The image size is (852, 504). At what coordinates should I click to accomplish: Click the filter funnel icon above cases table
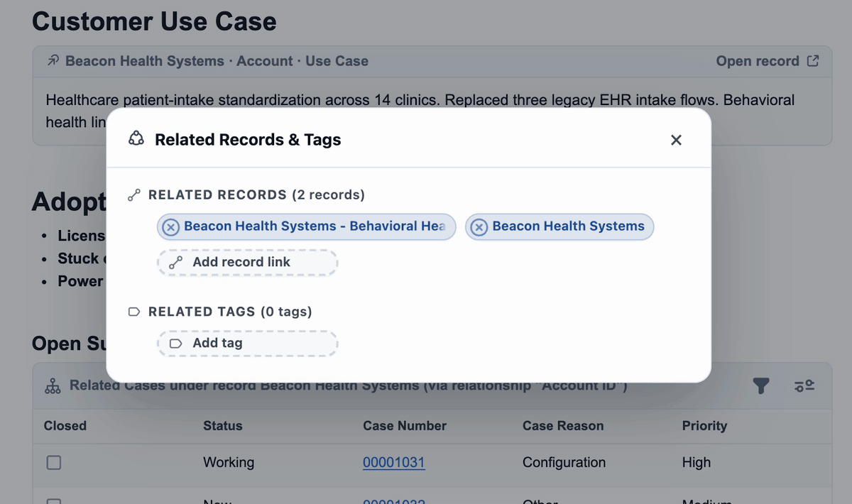761,386
